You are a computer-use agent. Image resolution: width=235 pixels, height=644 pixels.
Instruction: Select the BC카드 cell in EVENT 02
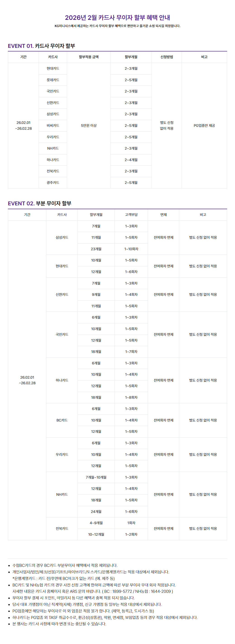coord(62,420)
